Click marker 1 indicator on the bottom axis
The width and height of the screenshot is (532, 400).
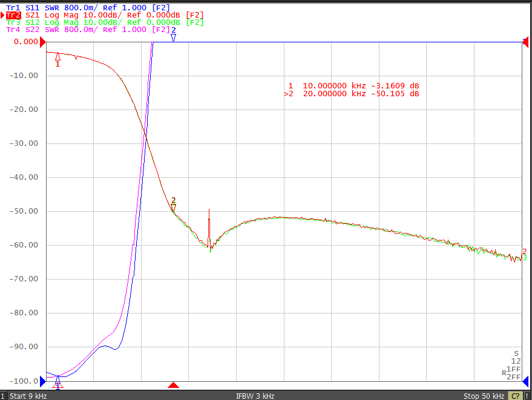pyautogui.click(x=57, y=385)
